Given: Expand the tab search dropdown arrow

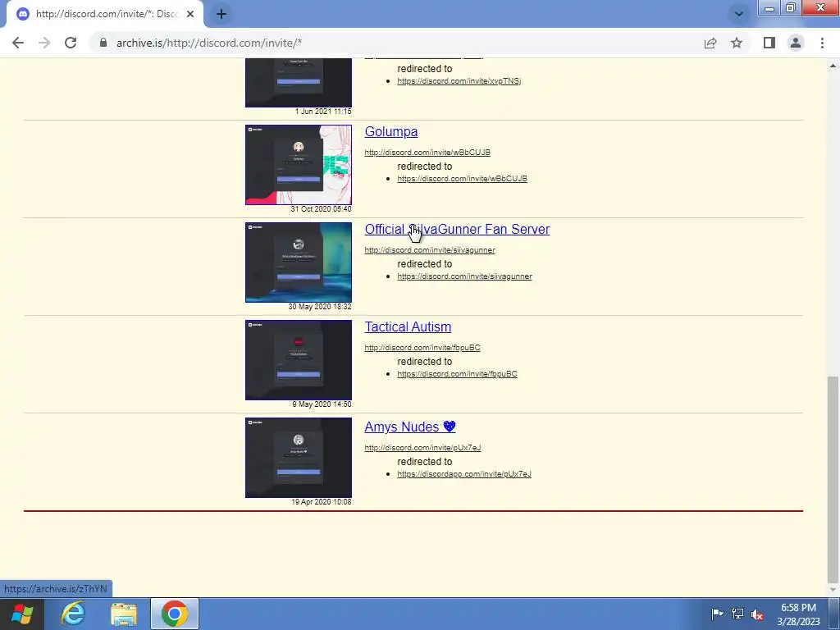Looking at the screenshot, I should click(x=739, y=14).
